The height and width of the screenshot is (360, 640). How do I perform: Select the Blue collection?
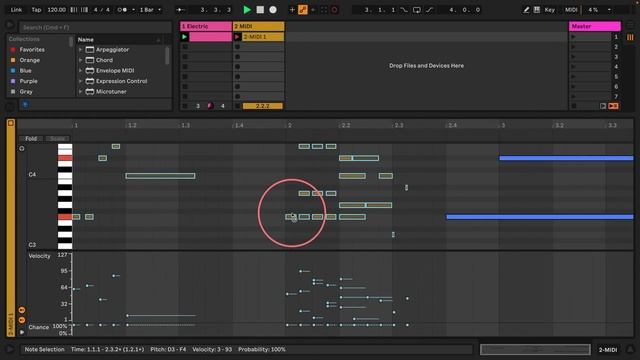tap(25, 71)
